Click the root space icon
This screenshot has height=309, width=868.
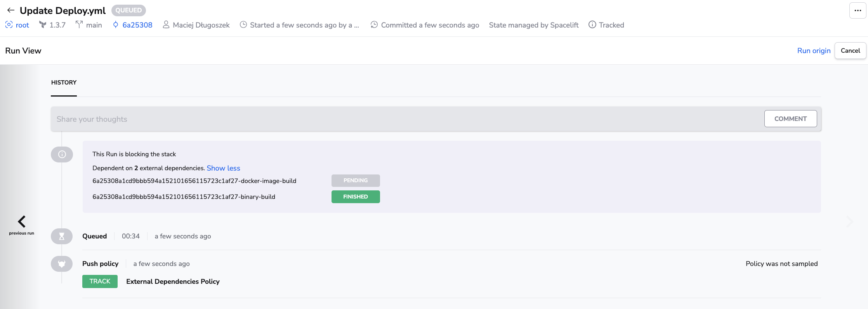9,25
